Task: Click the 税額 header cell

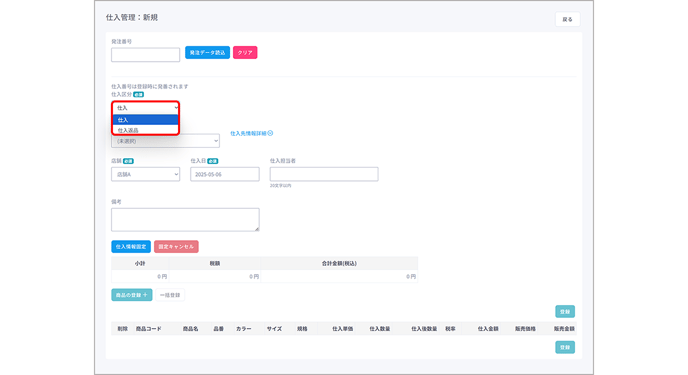Action: point(215,264)
